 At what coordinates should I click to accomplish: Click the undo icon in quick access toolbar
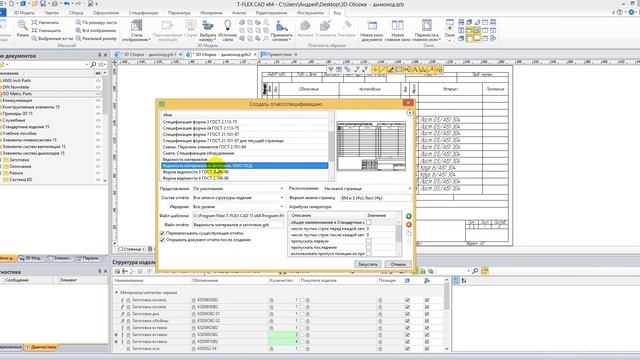tap(67, 4)
